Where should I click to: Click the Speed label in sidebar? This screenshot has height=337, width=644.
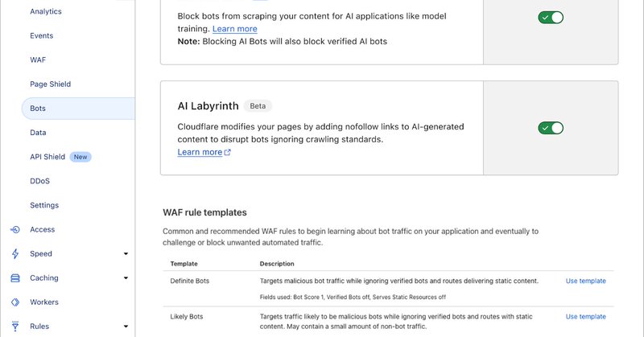41,253
